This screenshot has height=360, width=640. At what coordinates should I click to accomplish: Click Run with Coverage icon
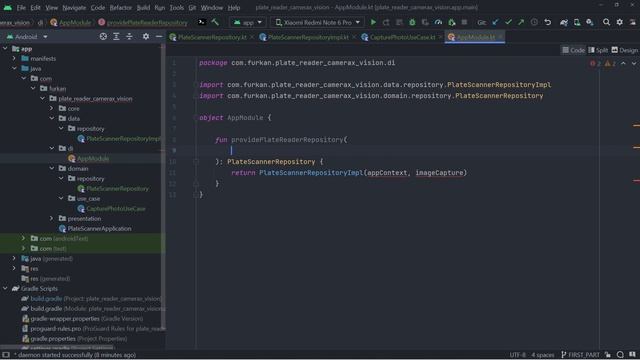tap(425, 22)
